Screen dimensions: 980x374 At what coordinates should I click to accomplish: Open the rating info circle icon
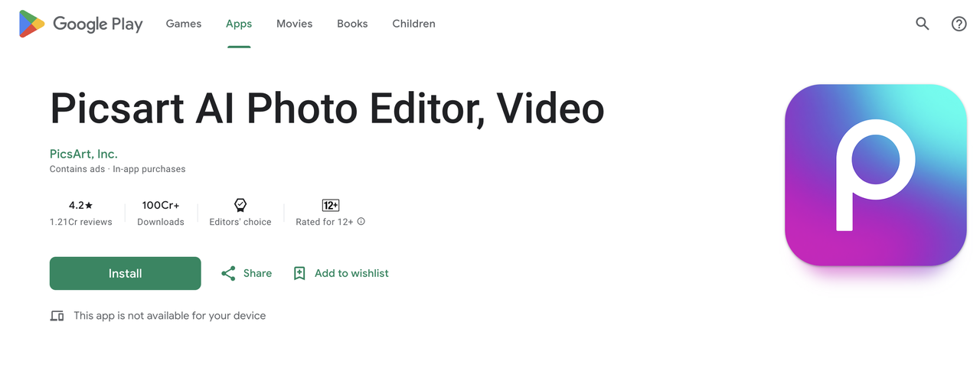tap(361, 222)
